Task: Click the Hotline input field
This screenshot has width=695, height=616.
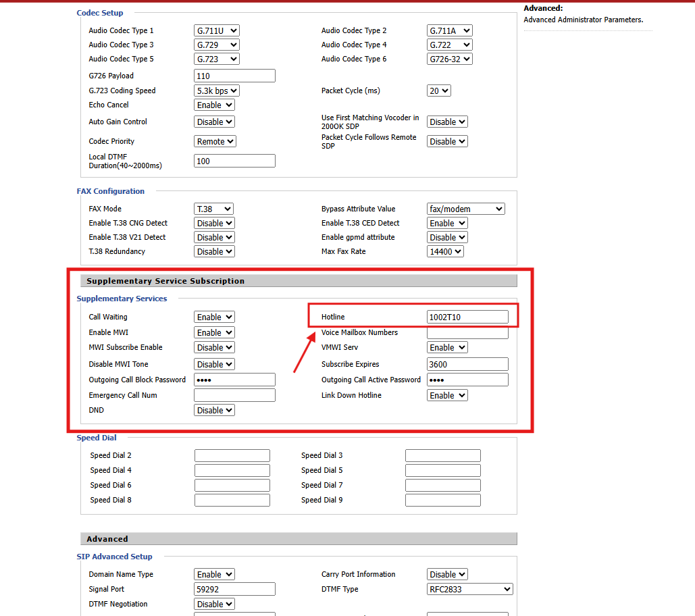Action: coord(467,317)
